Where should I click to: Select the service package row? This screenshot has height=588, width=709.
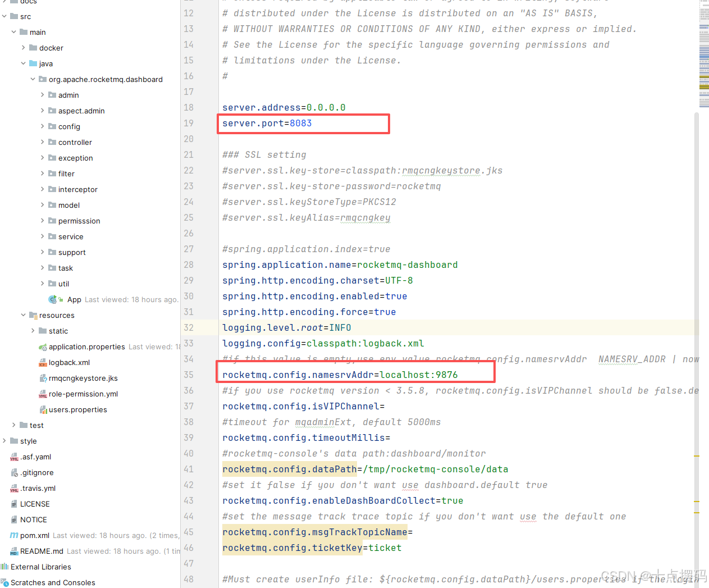90,236
